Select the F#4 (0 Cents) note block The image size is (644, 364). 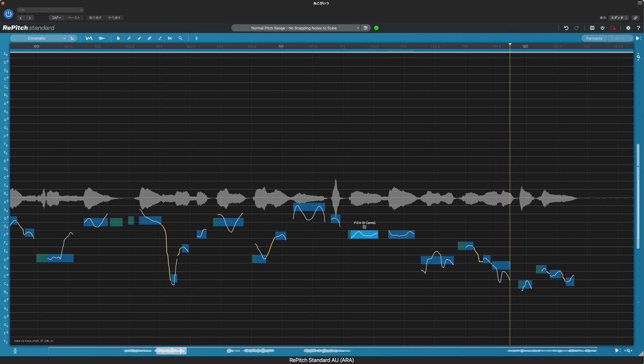point(363,235)
